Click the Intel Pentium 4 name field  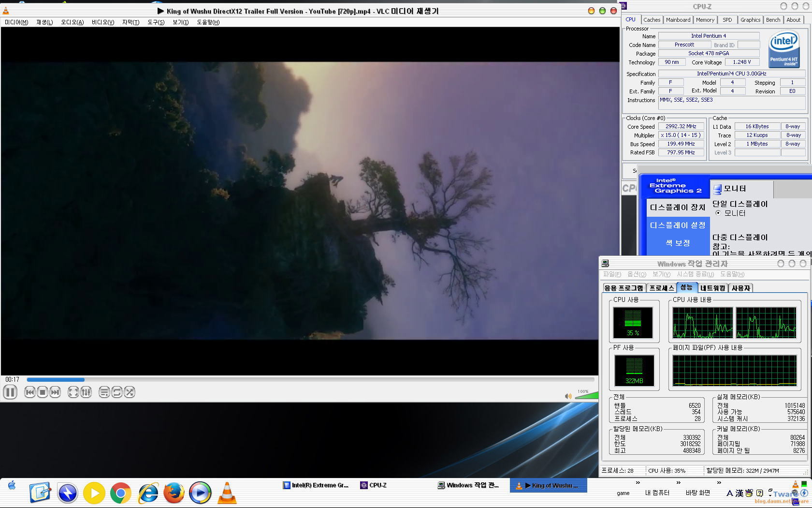point(709,36)
